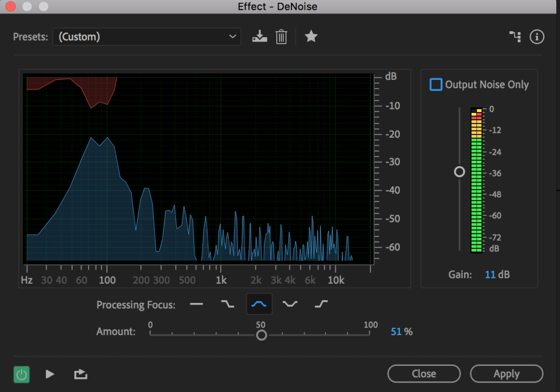This screenshot has height=392, width=560.
Task: Toggle the effect power state button
Action: (x=21, y=375)
